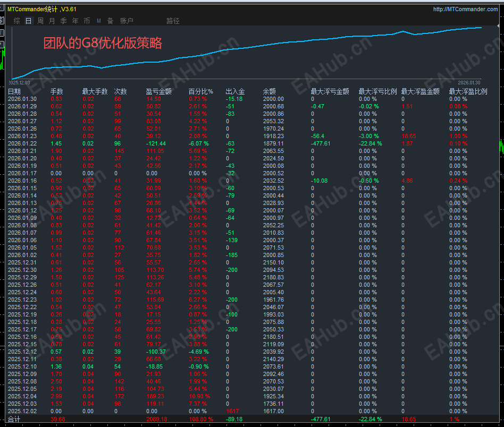The height and width of the screenshot is (427, 504).
Task: Switch to the M tab
Action: 99,21
